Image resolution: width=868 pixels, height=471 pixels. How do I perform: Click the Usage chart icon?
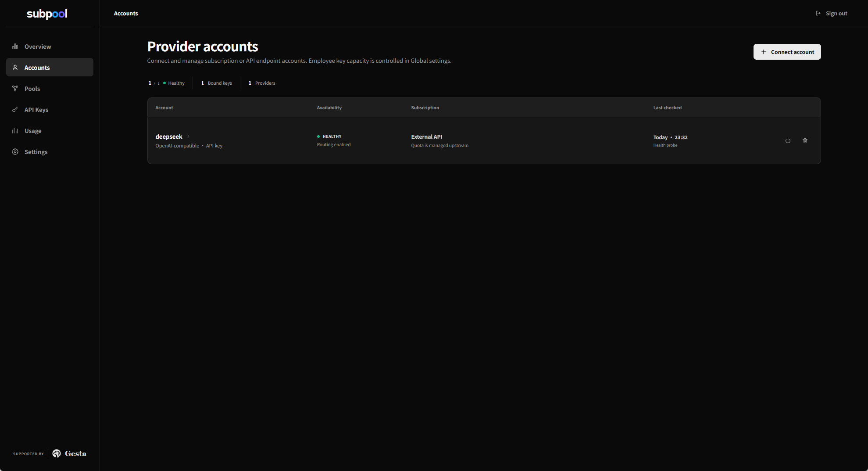15,131
